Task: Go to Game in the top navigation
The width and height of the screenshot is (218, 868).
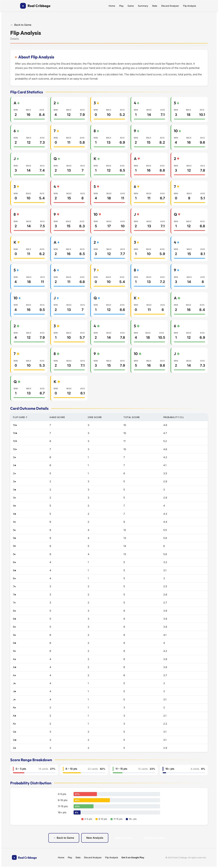Action: click(131, 6)
